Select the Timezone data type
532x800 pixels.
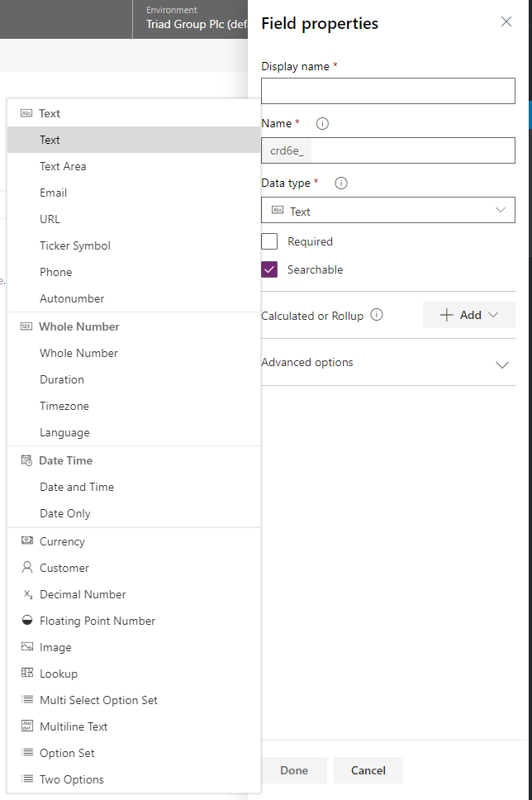point(134,406)
